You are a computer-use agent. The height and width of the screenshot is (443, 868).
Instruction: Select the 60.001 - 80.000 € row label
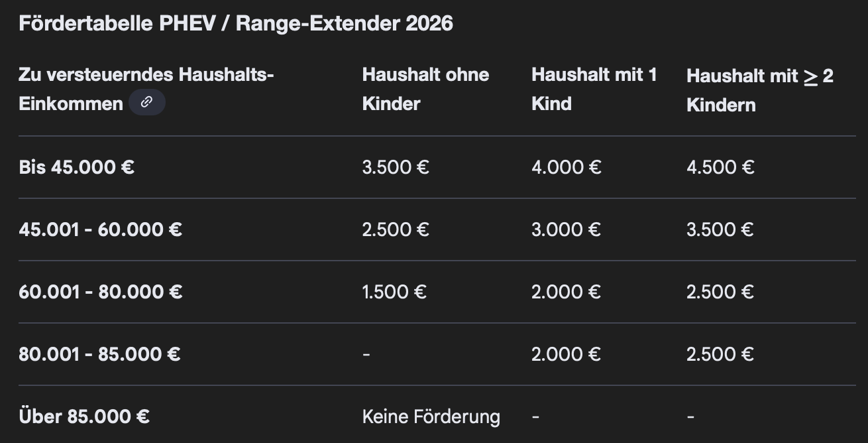[101, 292]
